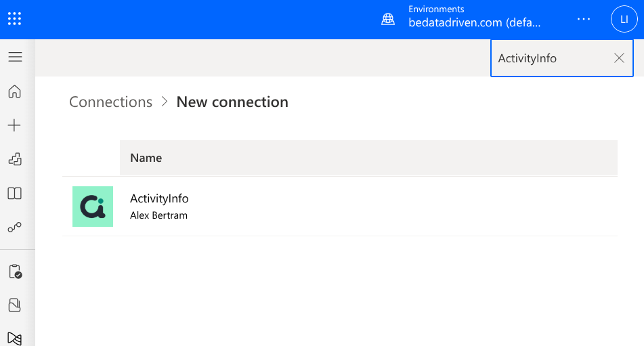Open the more options ellipsis menu
644x346 pixels.
point(583,19)
